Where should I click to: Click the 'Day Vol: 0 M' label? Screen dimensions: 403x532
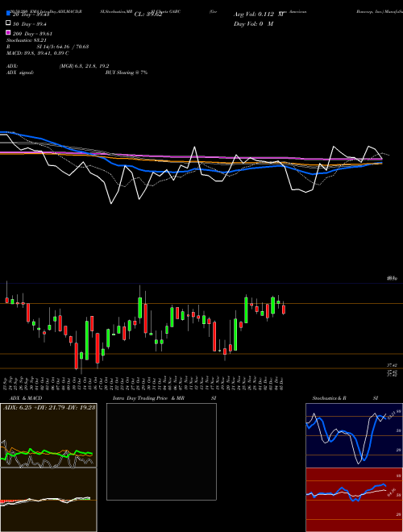pos(253,23)
